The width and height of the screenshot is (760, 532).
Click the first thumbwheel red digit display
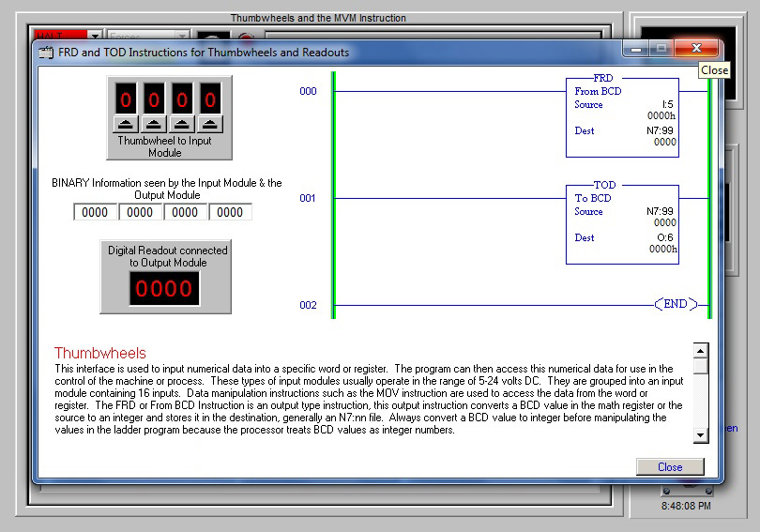click(127, 99)
